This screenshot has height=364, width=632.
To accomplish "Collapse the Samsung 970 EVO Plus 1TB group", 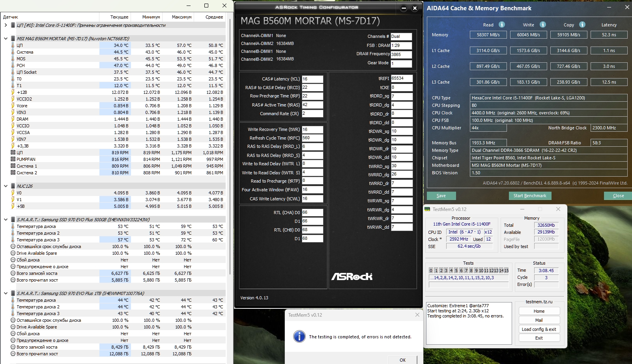I will 6,293.
